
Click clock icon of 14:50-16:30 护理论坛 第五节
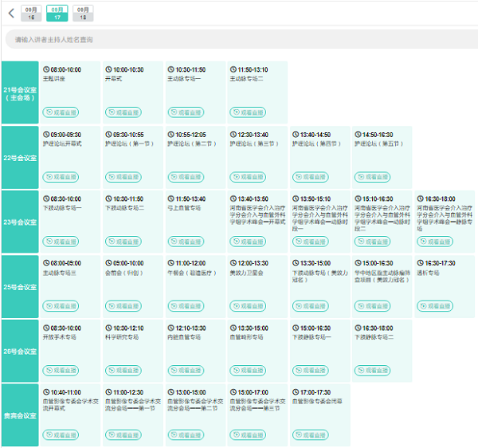pos(357,136)
